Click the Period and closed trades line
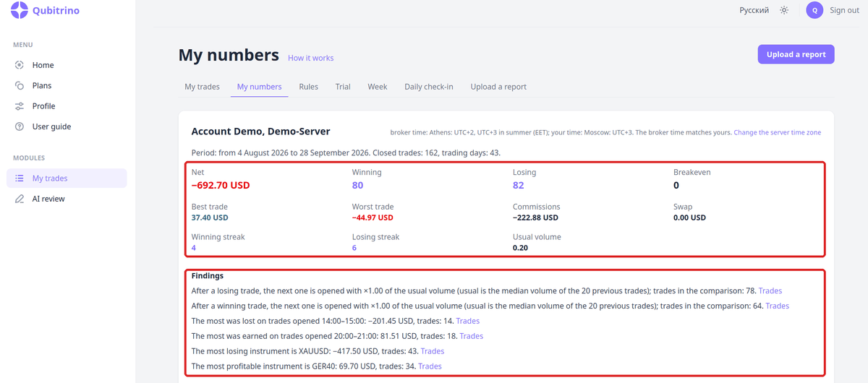This screenshot has width=868, height=383. (346, 153)
